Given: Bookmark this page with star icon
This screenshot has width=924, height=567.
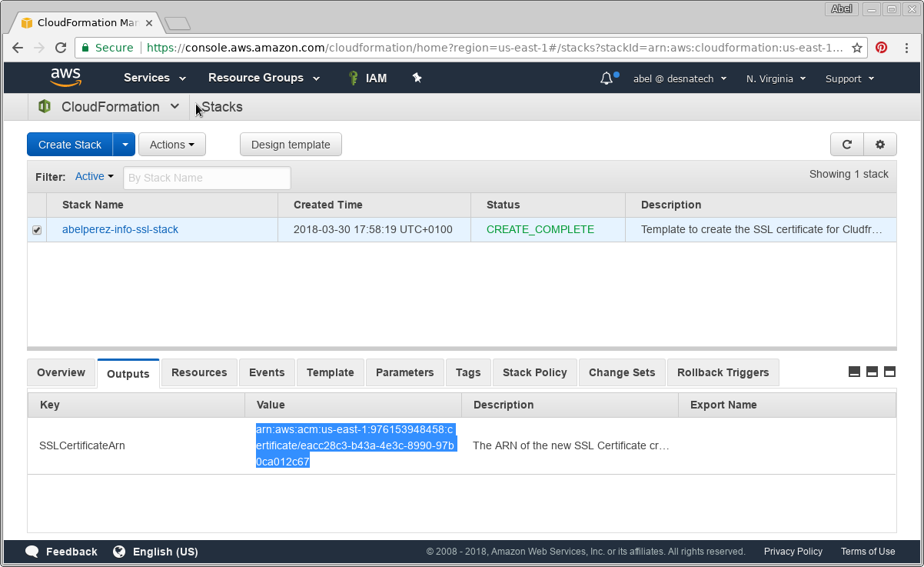Looking at the screenshot, I should pyautogui.click(x=856, y=48).
